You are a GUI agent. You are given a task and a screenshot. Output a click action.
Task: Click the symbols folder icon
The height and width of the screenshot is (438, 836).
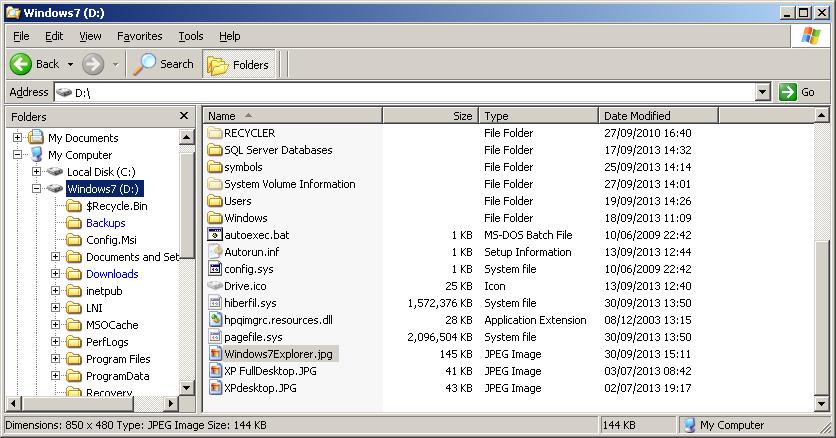pos(214,167)
